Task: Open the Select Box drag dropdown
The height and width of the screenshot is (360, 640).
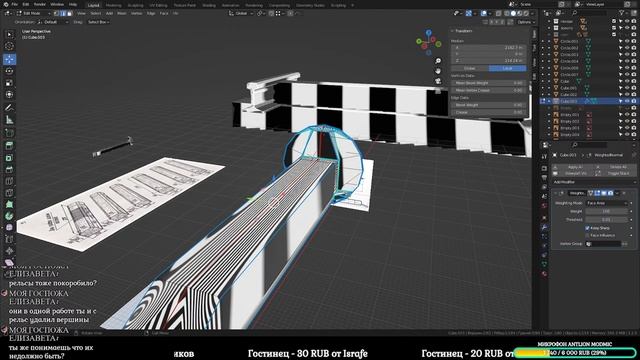Action: [x=98, y=22]
